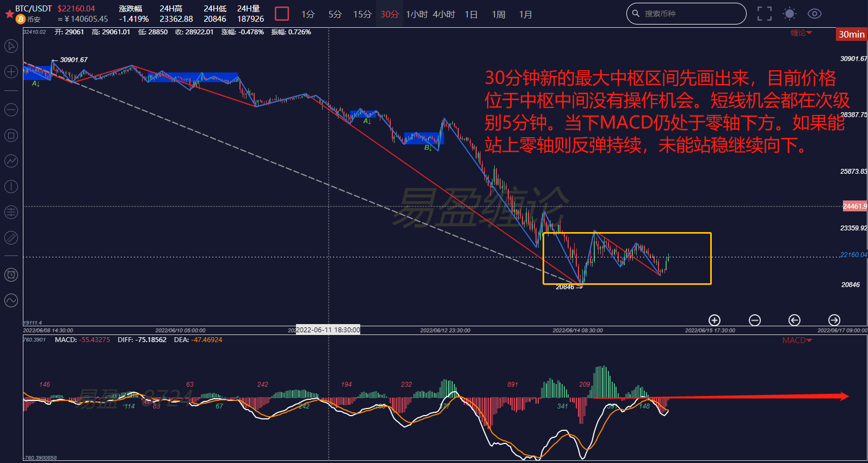This screenshot has width=868, height=463.
Task: Select the rectangle drawing tool
Action: pos(11,135)
